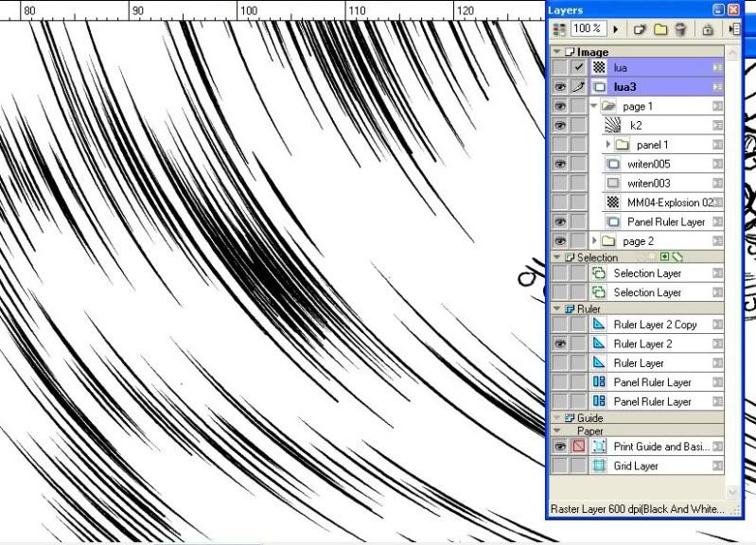This screenshot has width=756, height=545.
Task: Hide the k2 layer
Action: point(560,126)
